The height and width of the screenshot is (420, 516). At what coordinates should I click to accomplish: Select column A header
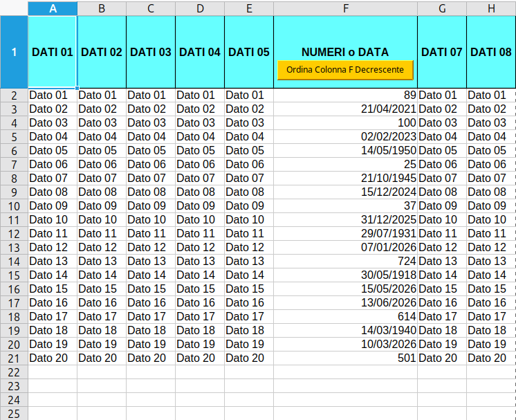[53, 8]
